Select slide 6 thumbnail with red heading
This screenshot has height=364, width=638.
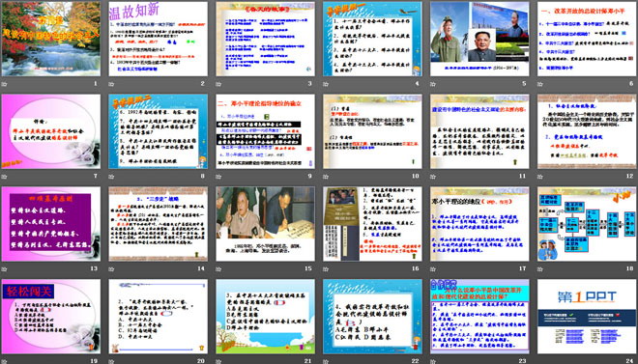pos(587,39)
